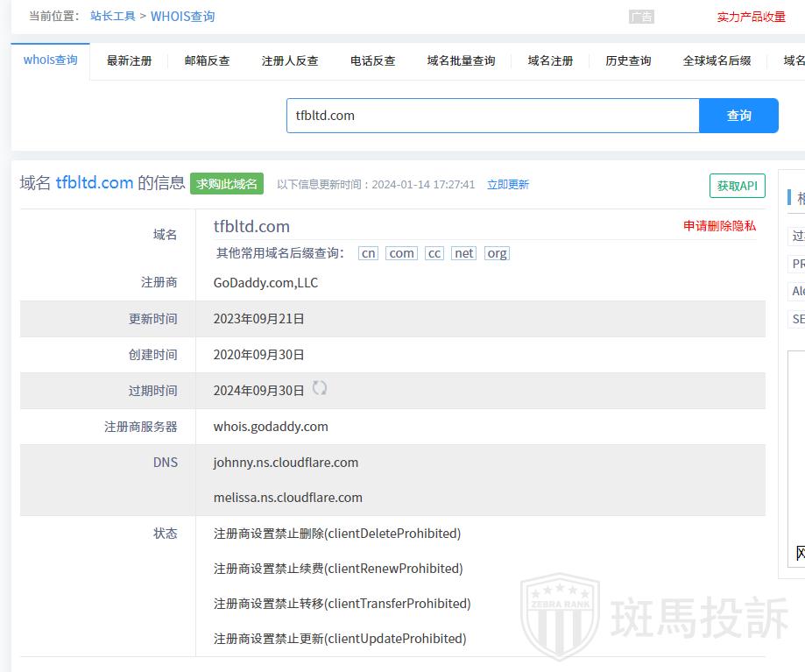The width and height of the screenshot is (805, 672).
Task: Open the 全球域名后缀 tab
Action: coord(717,60)
